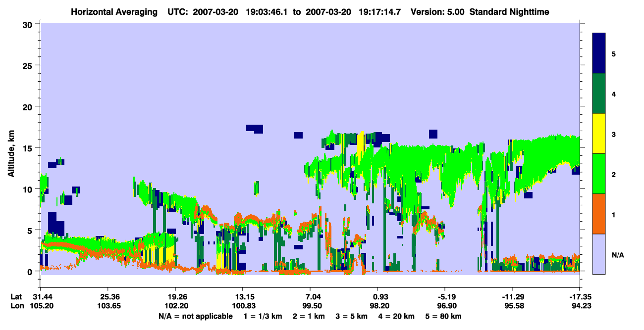
Task: Click the y-axis tick label 5
Action: pos(31,230)
